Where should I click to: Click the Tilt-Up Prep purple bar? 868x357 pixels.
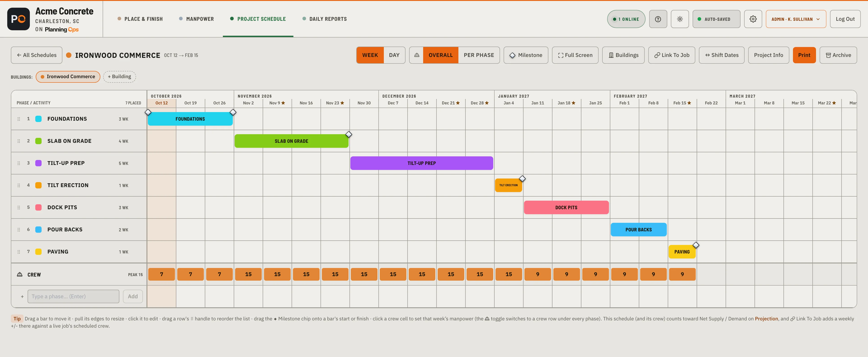click(x=422, y=163)
